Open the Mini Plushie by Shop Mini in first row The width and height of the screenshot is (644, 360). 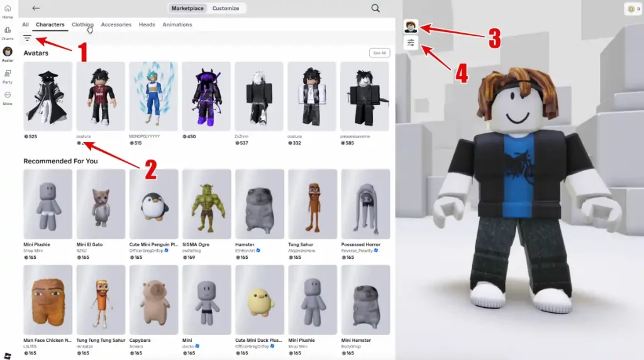(48, 204)
